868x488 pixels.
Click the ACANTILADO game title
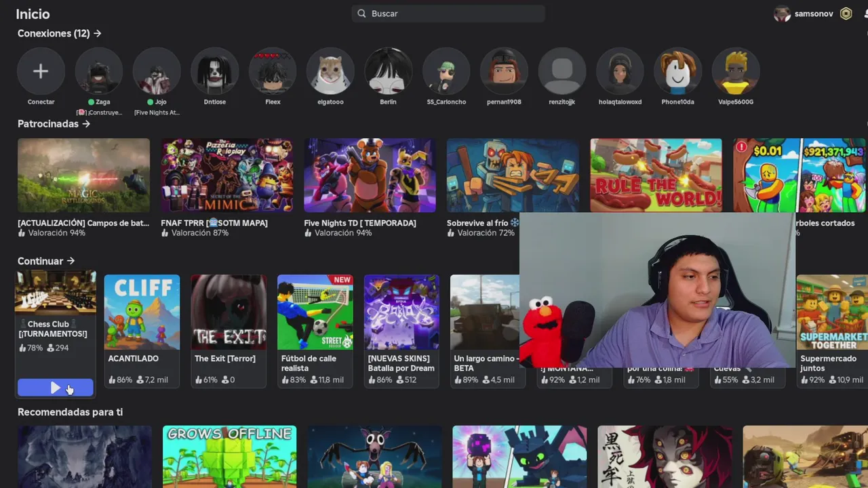[x=134, y=359]
